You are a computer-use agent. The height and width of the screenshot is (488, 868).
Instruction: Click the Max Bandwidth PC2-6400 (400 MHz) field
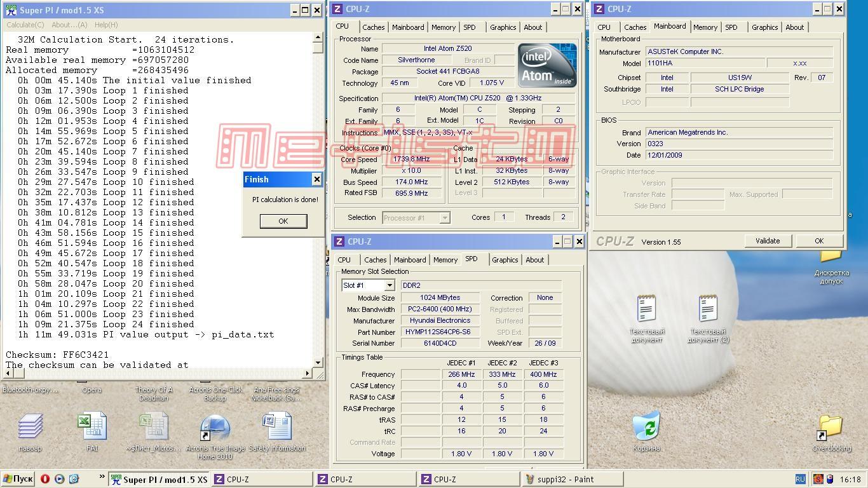(x=440, y=309)
